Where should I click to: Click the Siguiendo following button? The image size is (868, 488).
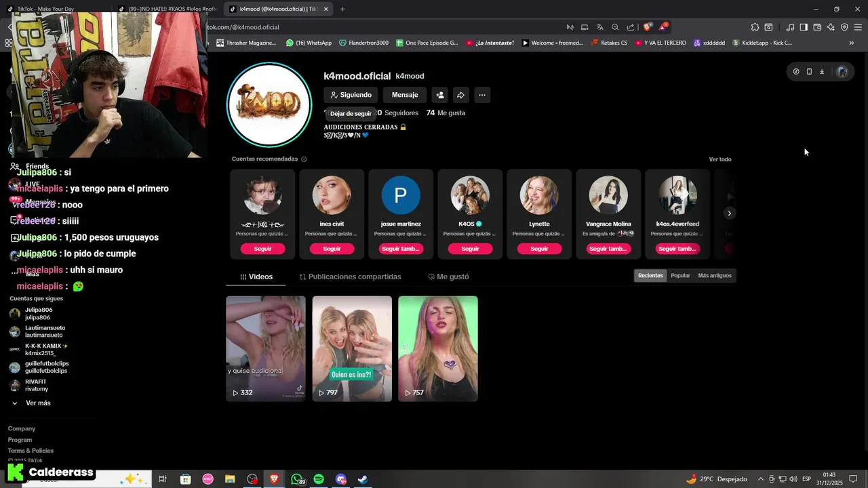[351, 95]
